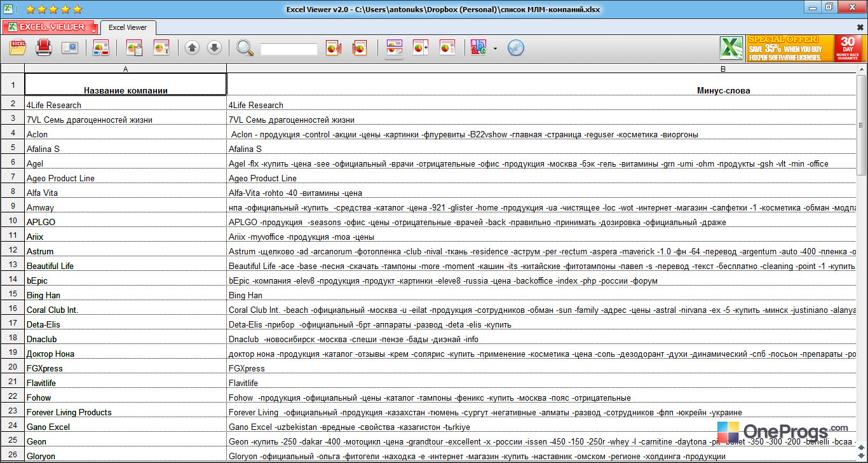Select the cell 'Dnaclub -новосибирск' in column B

541,338
